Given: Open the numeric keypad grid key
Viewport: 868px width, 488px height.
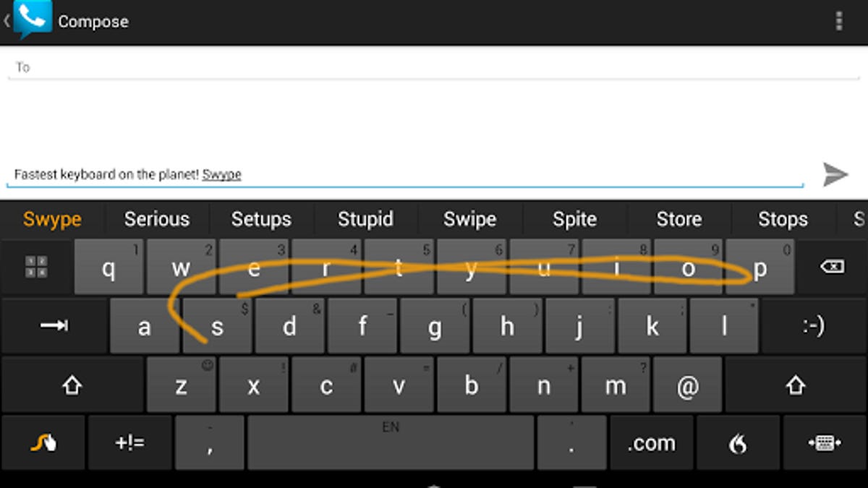Looking at the screenshot, I should tap(36, 267).
